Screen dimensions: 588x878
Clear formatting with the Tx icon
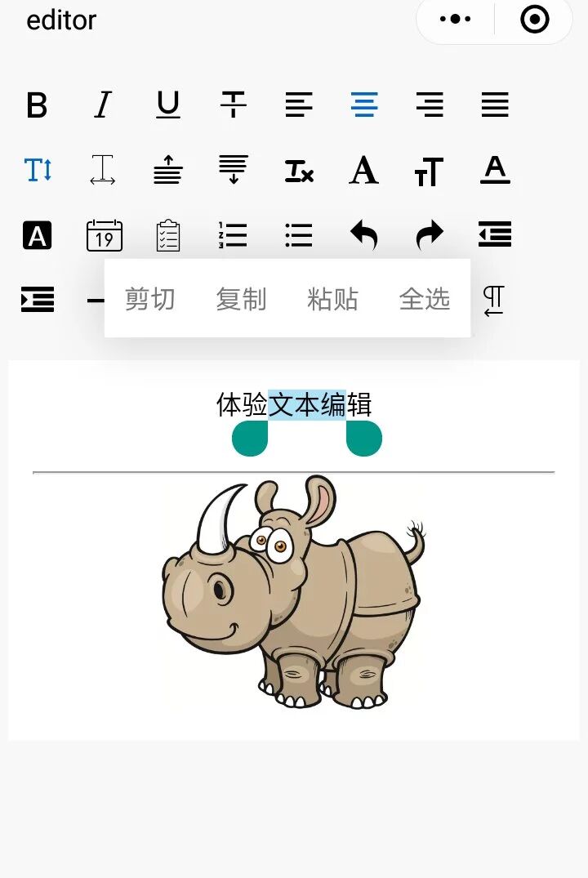[x=299, y=170]
